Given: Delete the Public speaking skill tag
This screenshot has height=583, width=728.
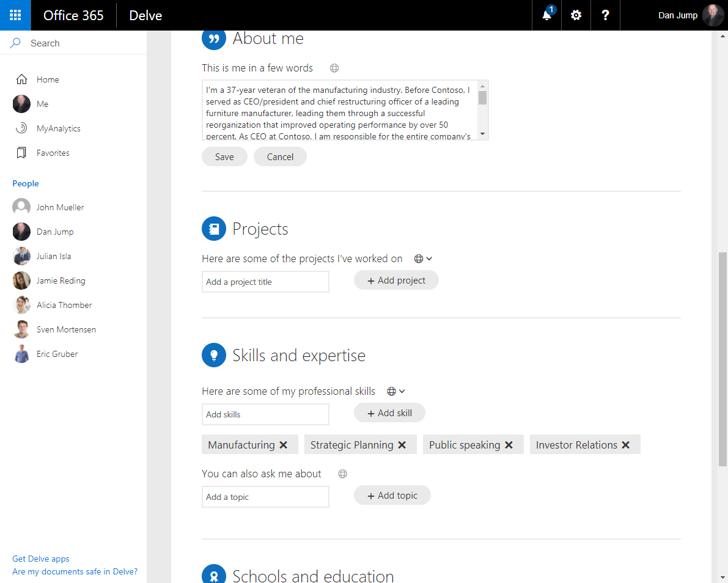Looking at the screenshot, I should pos(509,445).
